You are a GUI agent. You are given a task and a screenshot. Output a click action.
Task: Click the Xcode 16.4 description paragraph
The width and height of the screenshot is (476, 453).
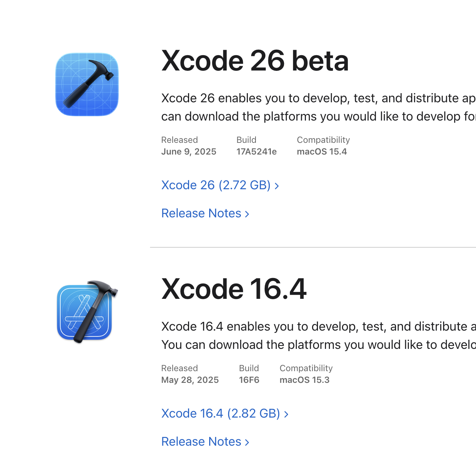point(319,336)
